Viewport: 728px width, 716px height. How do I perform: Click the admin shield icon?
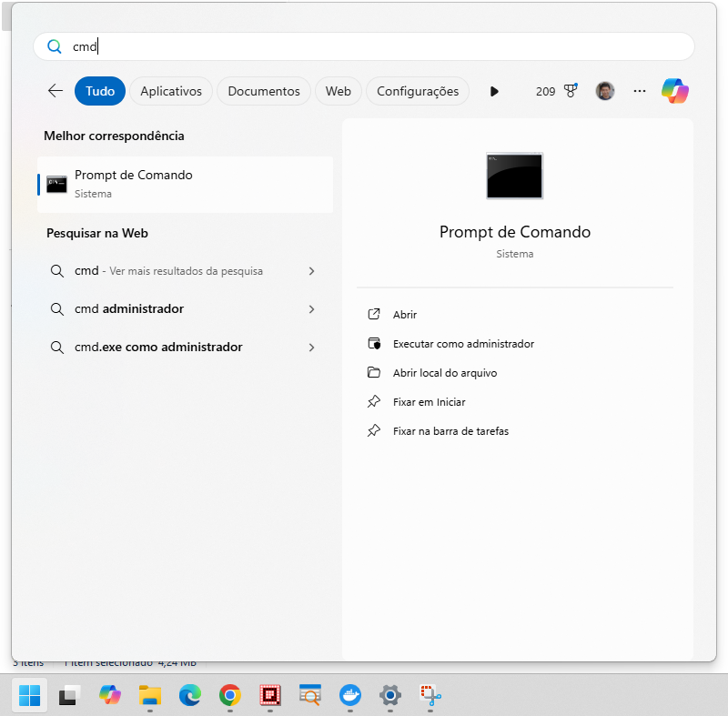(374, 343)
